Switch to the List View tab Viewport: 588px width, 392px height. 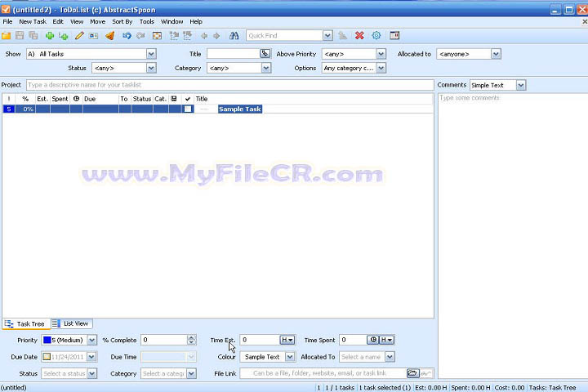click(72, 323)
